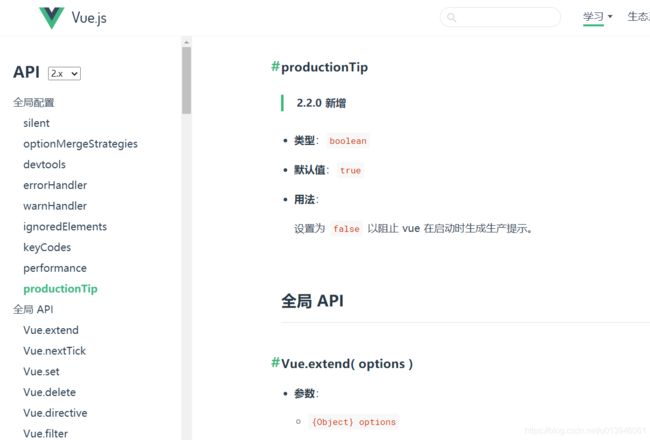Click the hash anchor beside Vue.extend heading
The width and height of the screenshot is (650, 440).
pyautogui.click(x=275, y=363)
